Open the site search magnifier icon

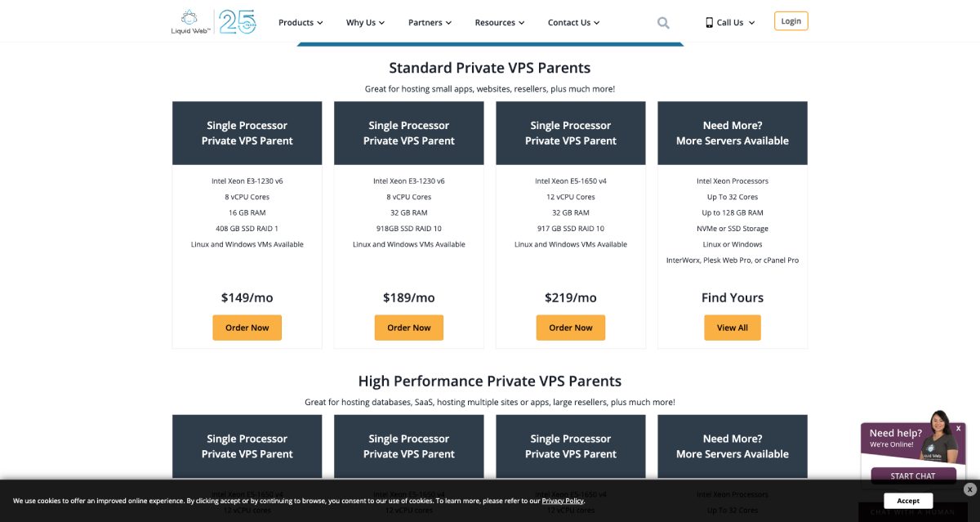pyautogui.click(x=662, y=22)
